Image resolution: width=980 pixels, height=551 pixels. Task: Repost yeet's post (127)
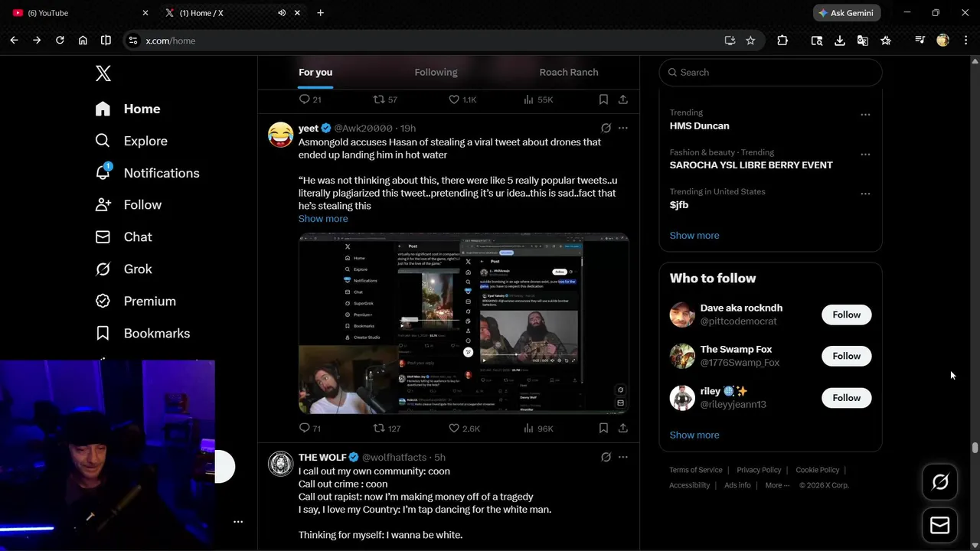tap(387, 429)
